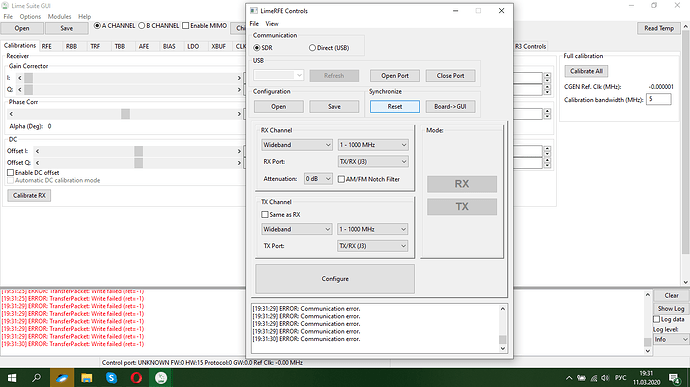Click Close Port button
Image resolution: width=690 pixels, height=387 pixels.
[450, 76]
